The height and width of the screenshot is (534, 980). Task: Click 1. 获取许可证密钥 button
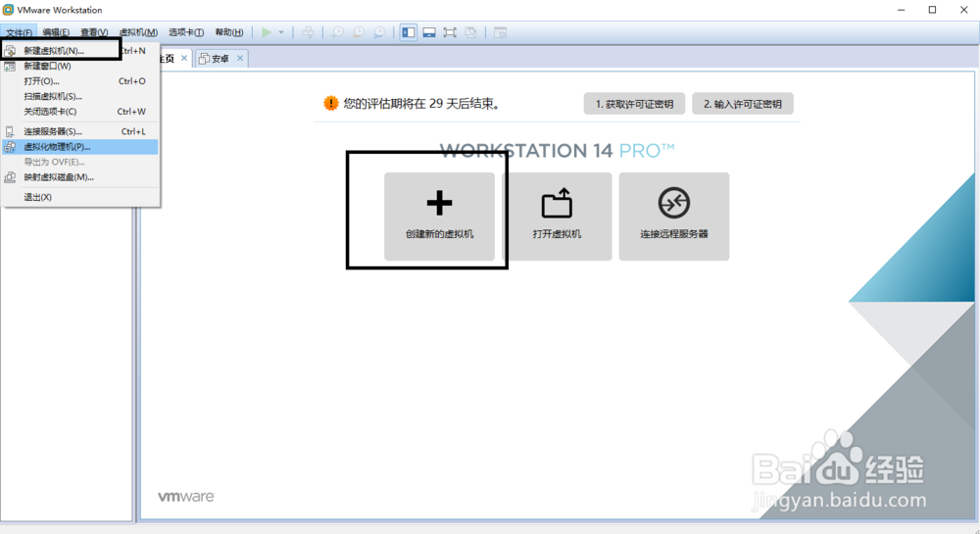tap(634, 104)
